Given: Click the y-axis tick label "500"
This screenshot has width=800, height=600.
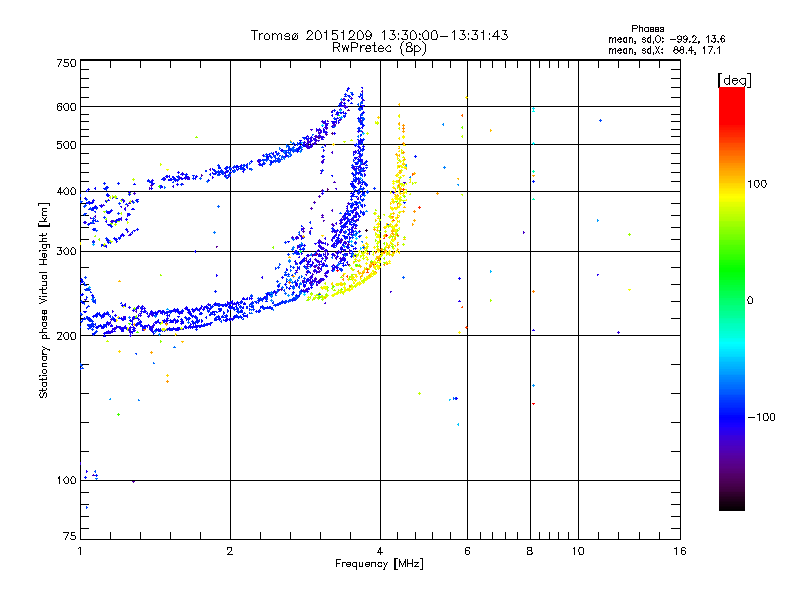Looking at the screenshot, I should (x=67, y=145).
